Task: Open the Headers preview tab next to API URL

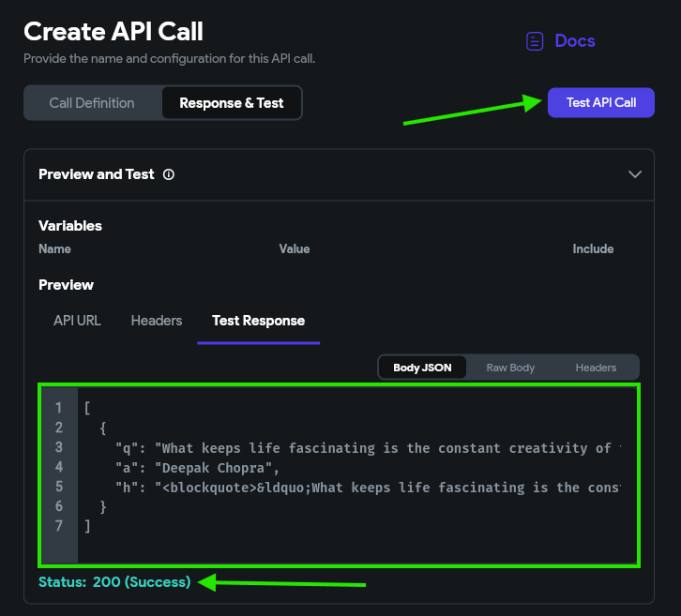Action: 157,321
